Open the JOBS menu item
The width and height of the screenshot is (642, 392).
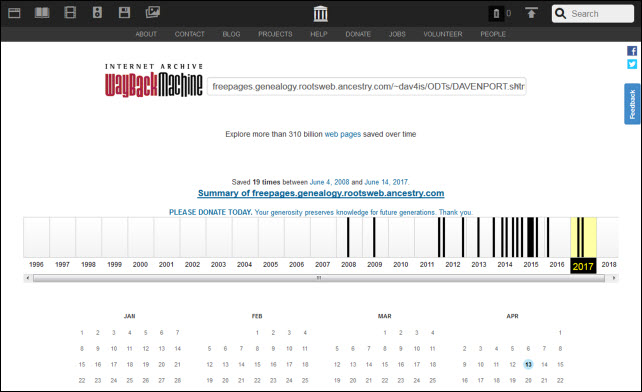[x=397, y=34]
